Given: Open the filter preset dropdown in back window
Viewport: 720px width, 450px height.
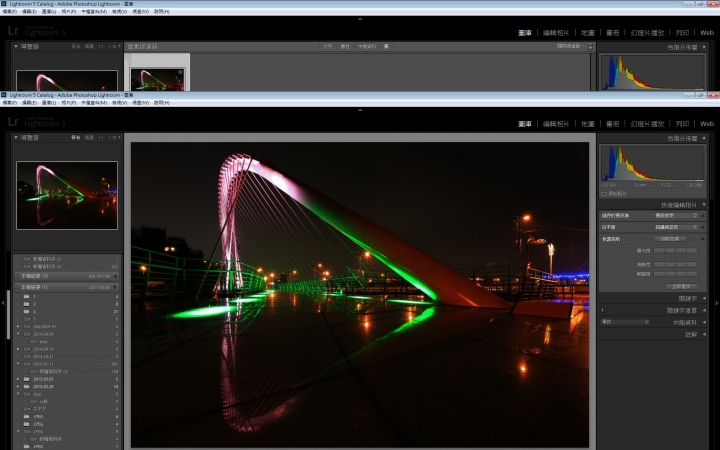Looking at the screenshot, I should click(570, 46).
